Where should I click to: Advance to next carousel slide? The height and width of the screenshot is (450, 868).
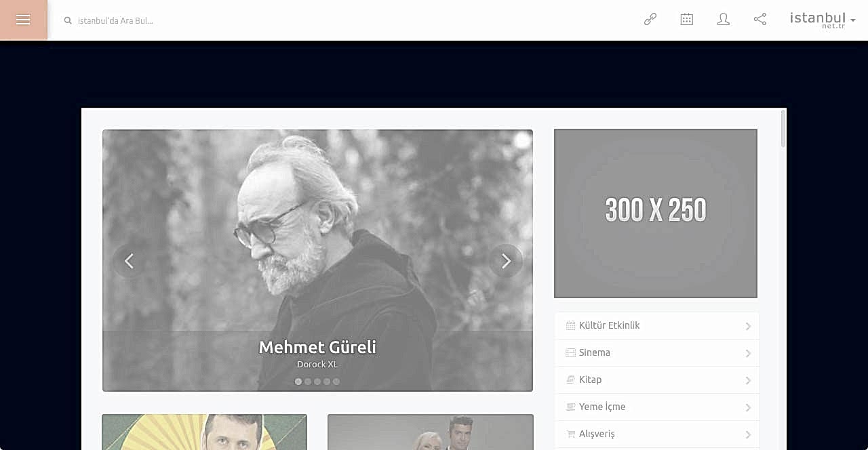pos(506,261)
